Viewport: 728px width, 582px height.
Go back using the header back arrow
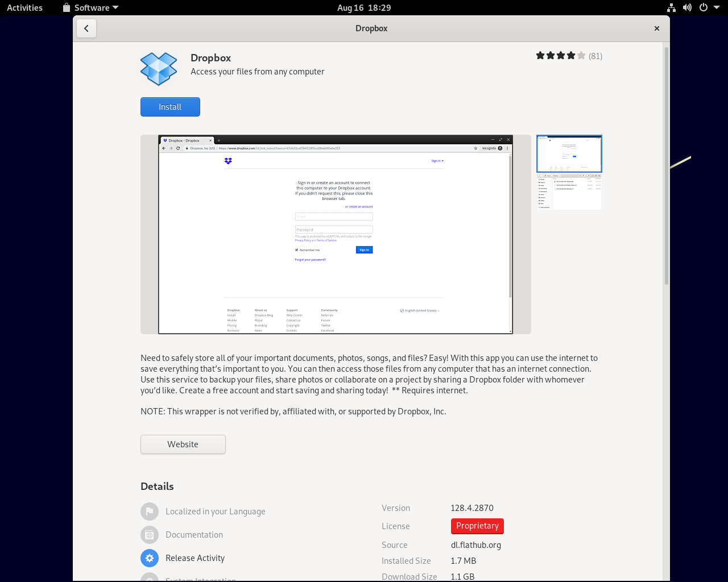pyautogui.click(x=86, y=28)
